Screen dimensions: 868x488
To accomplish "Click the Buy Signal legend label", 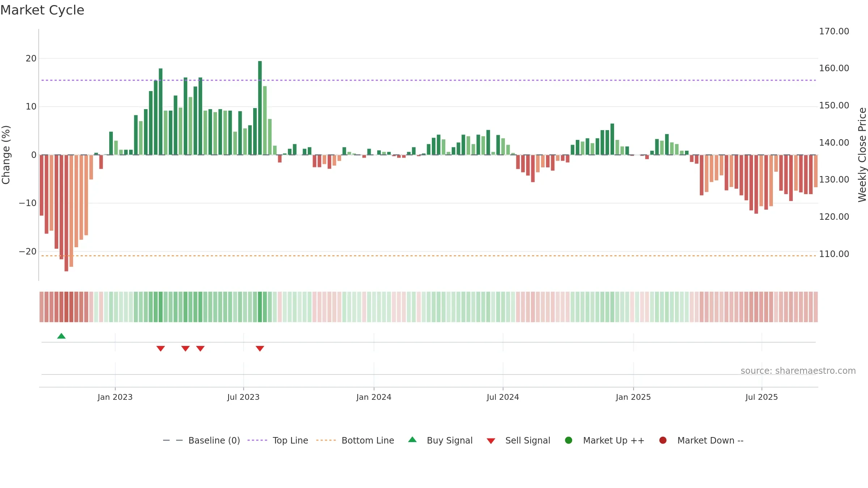I will pos(450,441).
